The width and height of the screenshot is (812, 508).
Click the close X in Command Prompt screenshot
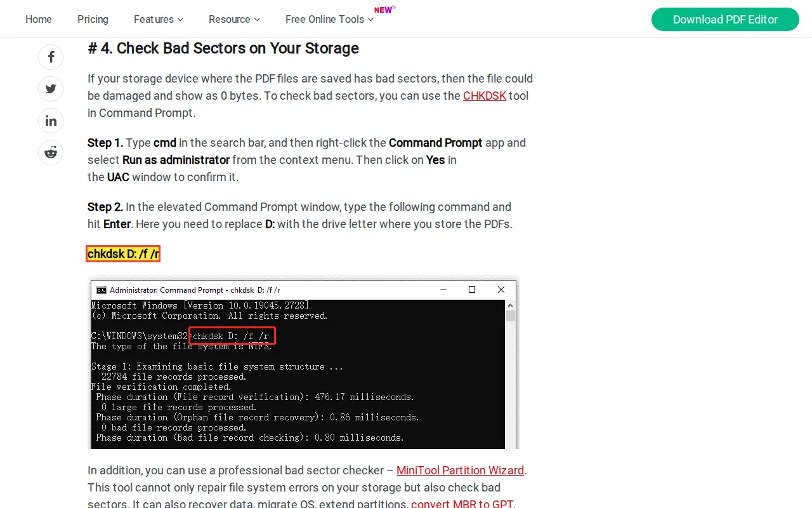pyautogui.click(x=501, y=290)
